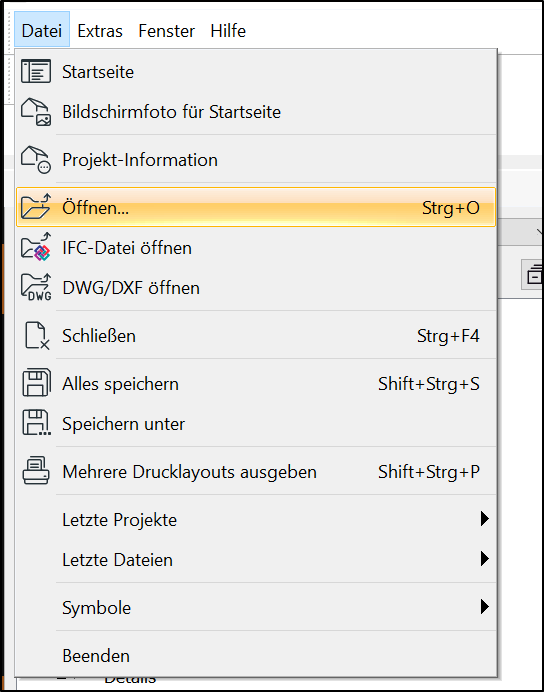Expand the Letzte Projekte submenu arrow

[484, 519]
